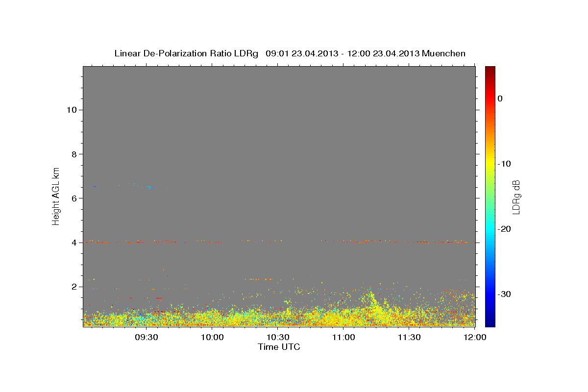Click the 10:30 time tick label
588x392 pixels.
(278, 337)
